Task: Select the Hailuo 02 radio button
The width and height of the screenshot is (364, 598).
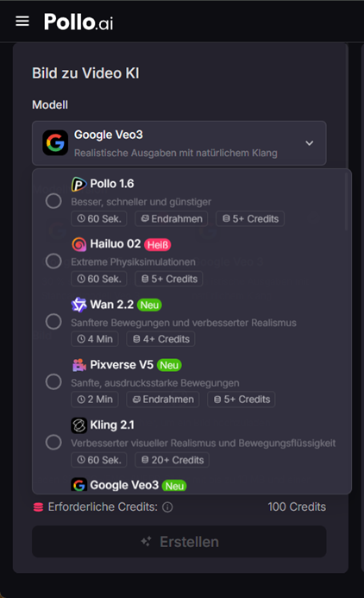Action: pyautogui.click(x=53, y=261)
